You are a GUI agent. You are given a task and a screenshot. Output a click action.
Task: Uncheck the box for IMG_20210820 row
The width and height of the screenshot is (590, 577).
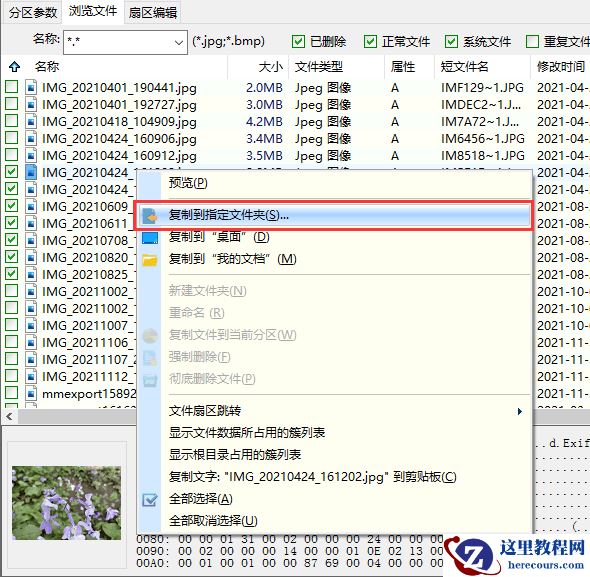12,257
